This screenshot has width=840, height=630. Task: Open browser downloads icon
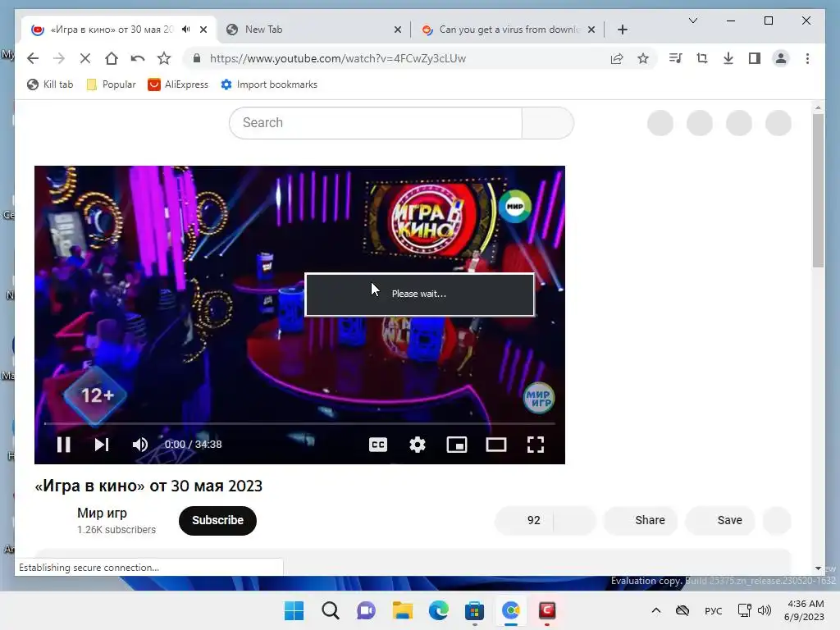click(x=728, y=58)
